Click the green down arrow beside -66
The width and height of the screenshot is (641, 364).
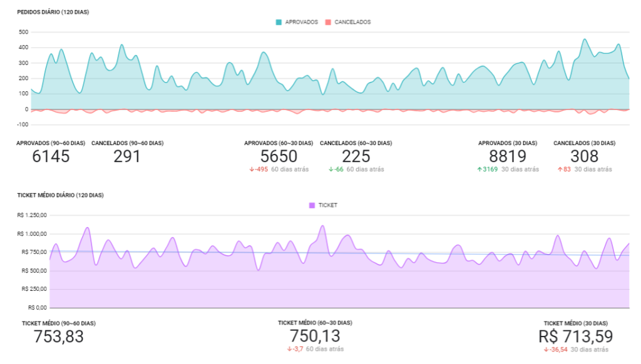(x=331, y=169)
